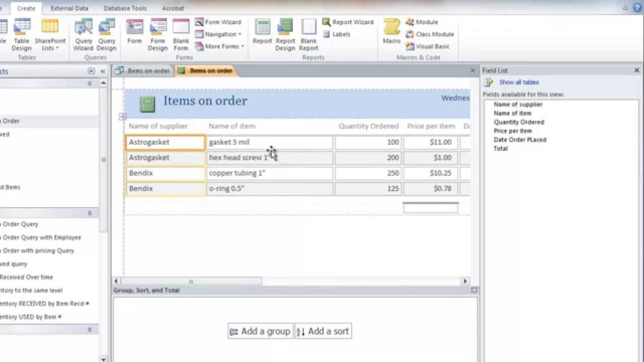The height and width of the screenshot is (362, 644).
Task: Expand the More Forms dropdown
Action: click(x=220, y=46)
